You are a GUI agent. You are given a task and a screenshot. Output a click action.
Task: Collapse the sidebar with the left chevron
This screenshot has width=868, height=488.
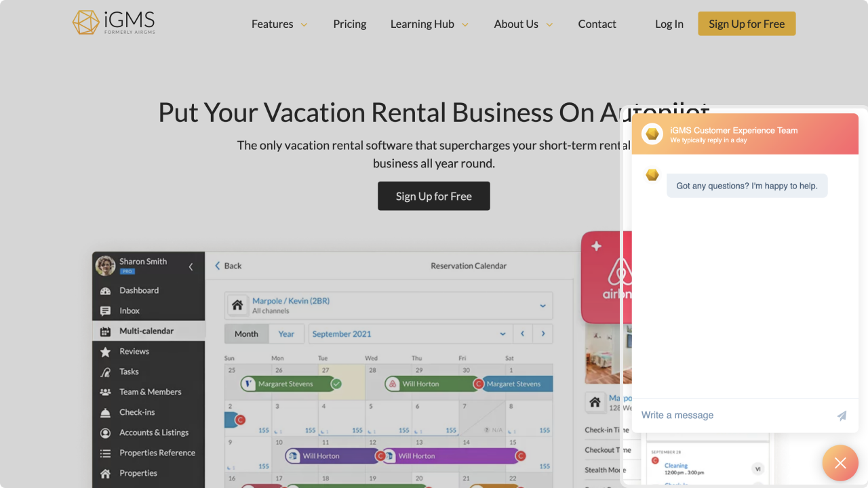click(191, 267)
